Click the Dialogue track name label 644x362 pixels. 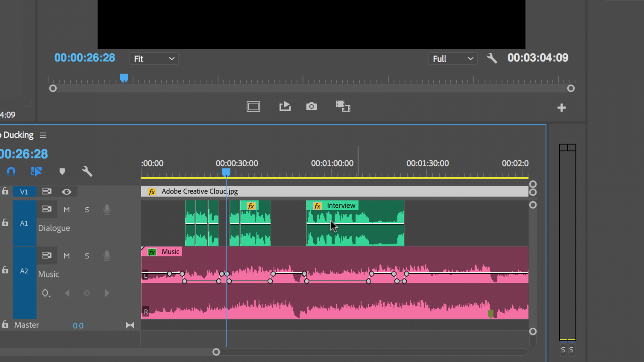54,228
